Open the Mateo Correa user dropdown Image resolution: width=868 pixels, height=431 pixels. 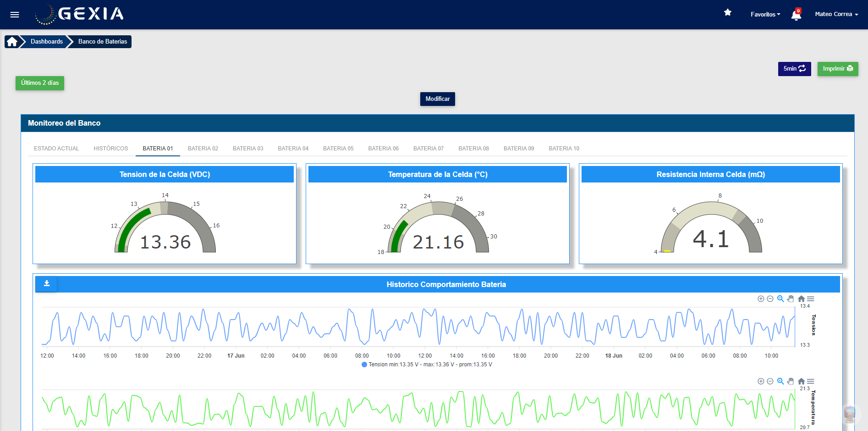836,14
